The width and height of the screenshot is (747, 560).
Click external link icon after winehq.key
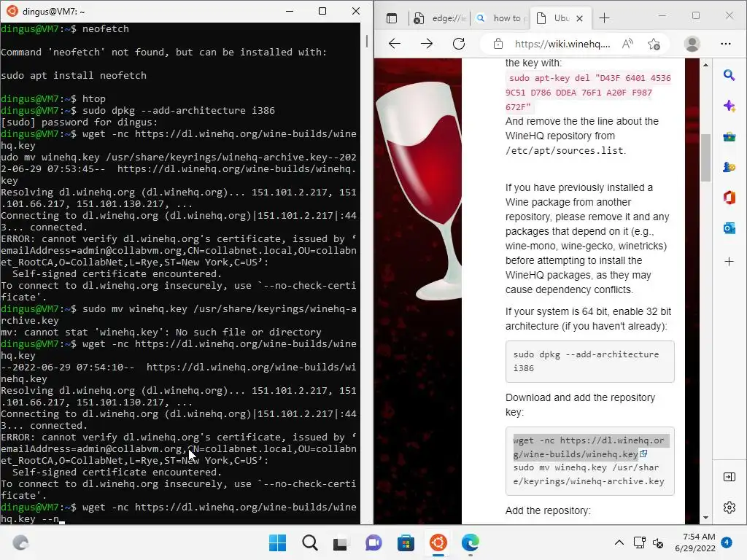click(643, 454)
